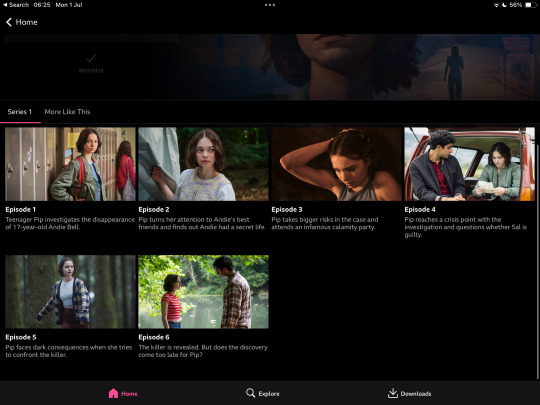Open the Episode 6 thumbnail

click(x=203, y=292)
